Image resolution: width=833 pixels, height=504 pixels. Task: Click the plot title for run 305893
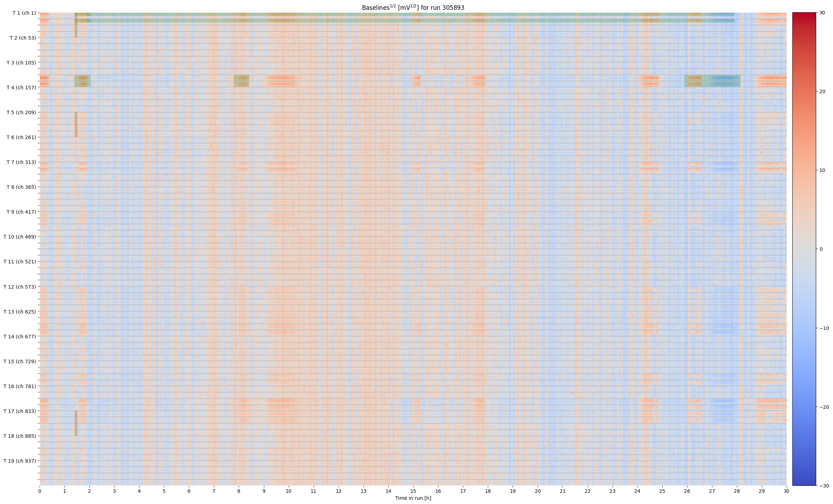click(x=413, y=7)
